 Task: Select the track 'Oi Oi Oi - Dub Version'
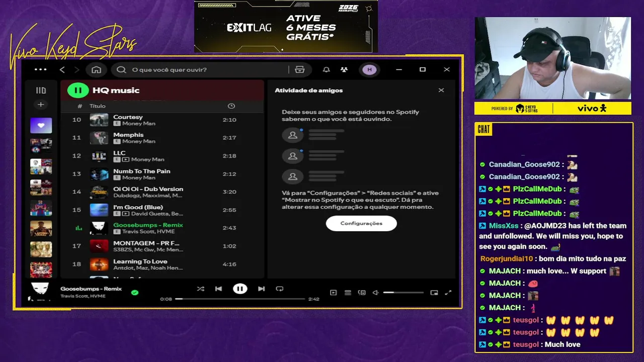148,189
